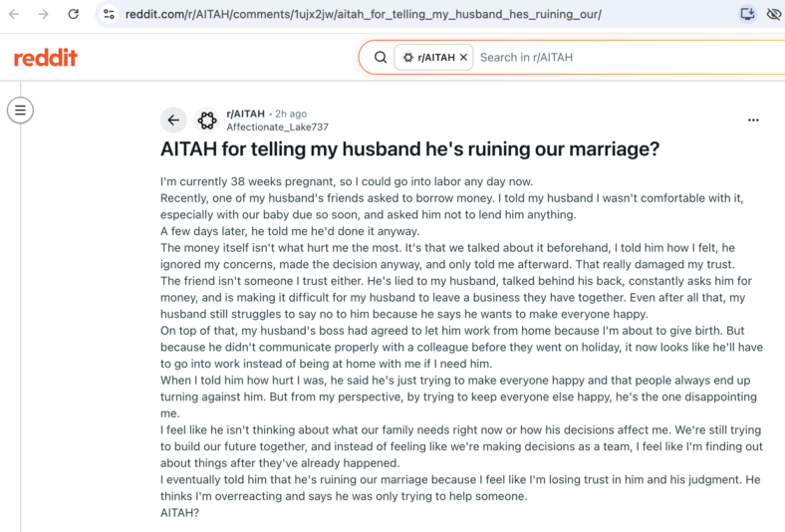785x532 pixels.
Task: Click the browser forward arrow
Action: pyautogui.click(x=44, y=14)
